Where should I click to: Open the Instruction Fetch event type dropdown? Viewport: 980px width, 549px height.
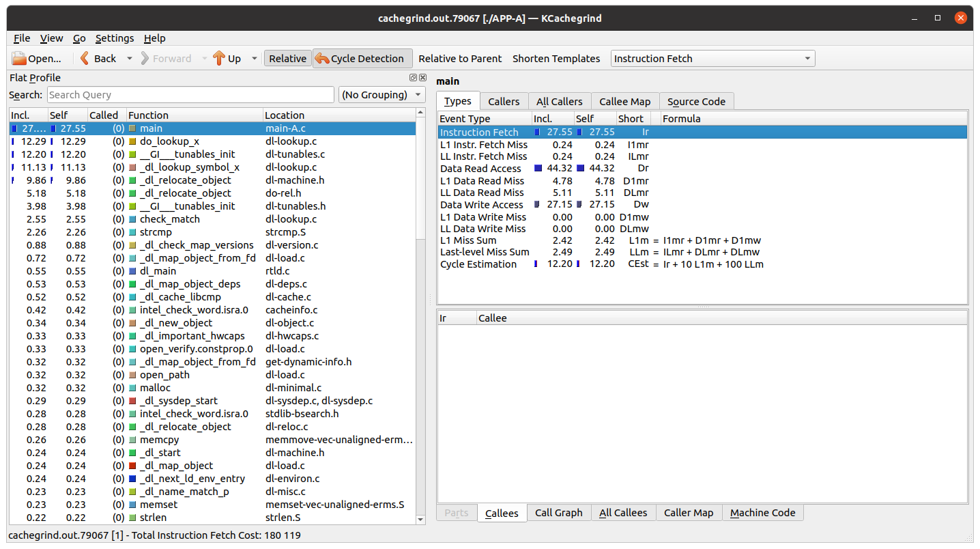(x=712, y=59)
